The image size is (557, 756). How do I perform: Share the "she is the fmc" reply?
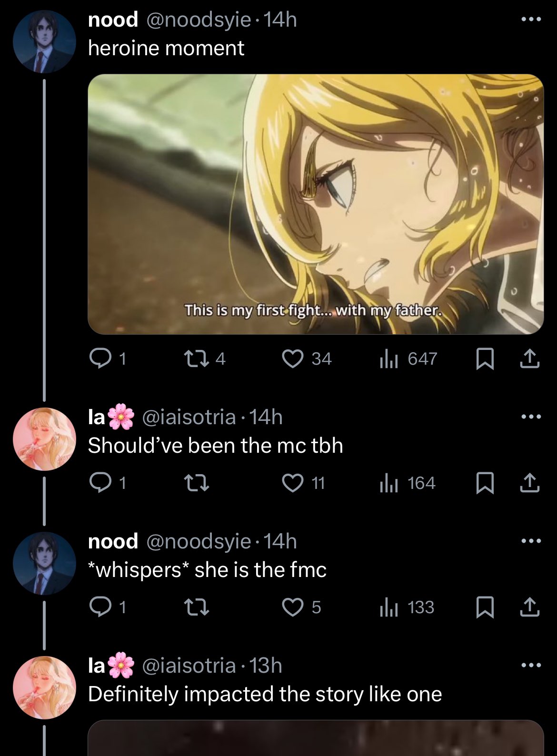530,607
